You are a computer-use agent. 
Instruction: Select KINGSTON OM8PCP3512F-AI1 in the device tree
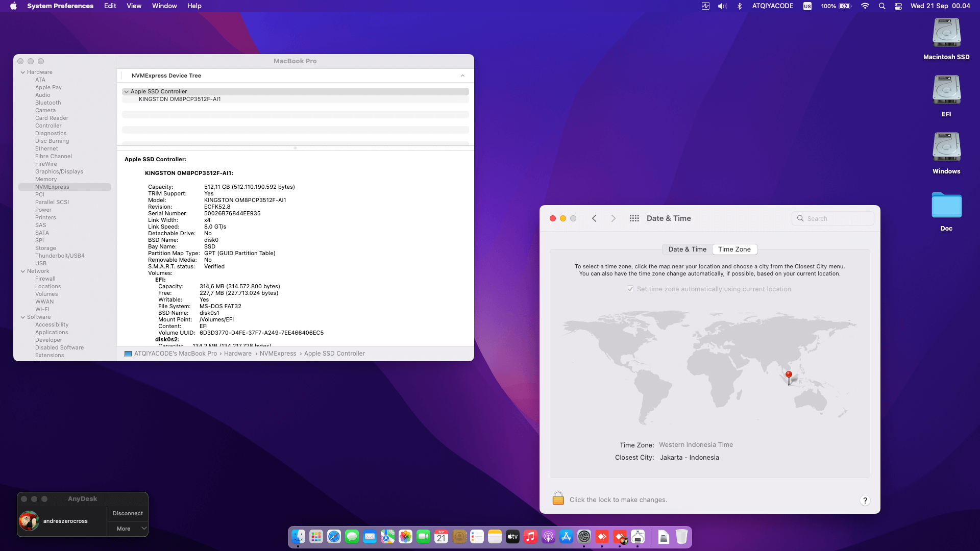180,99
